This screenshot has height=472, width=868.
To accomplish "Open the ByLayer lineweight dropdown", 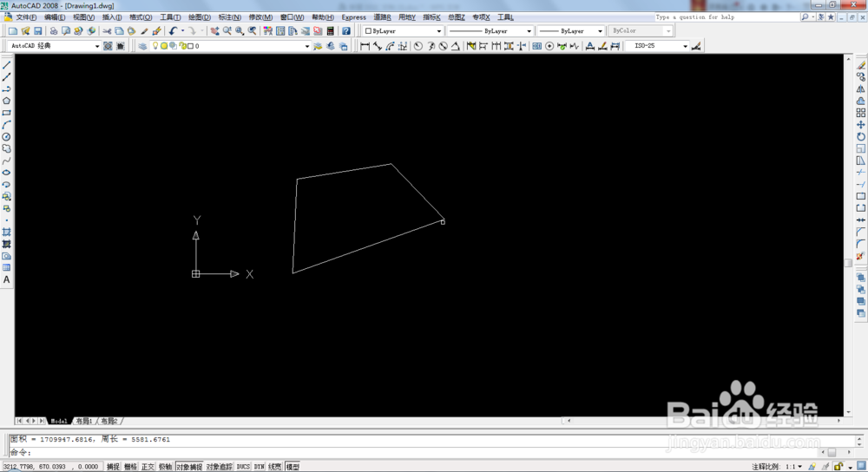I will (600, 31).
